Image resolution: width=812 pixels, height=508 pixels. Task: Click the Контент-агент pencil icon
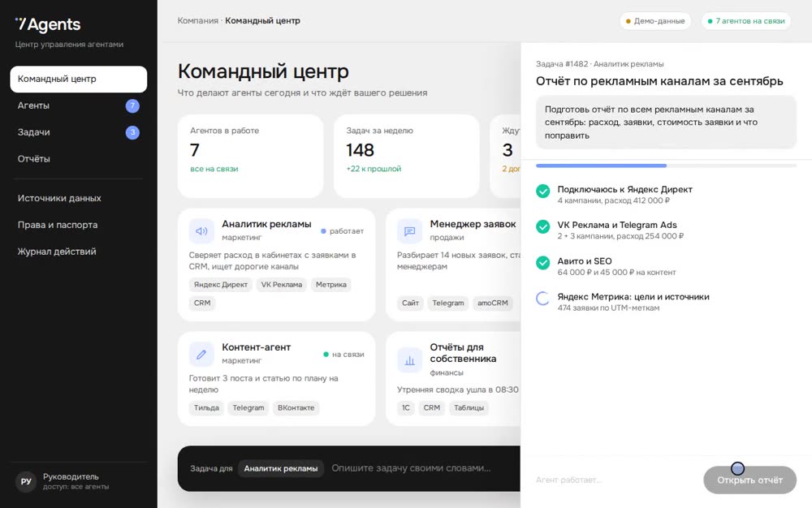[201, 355]
